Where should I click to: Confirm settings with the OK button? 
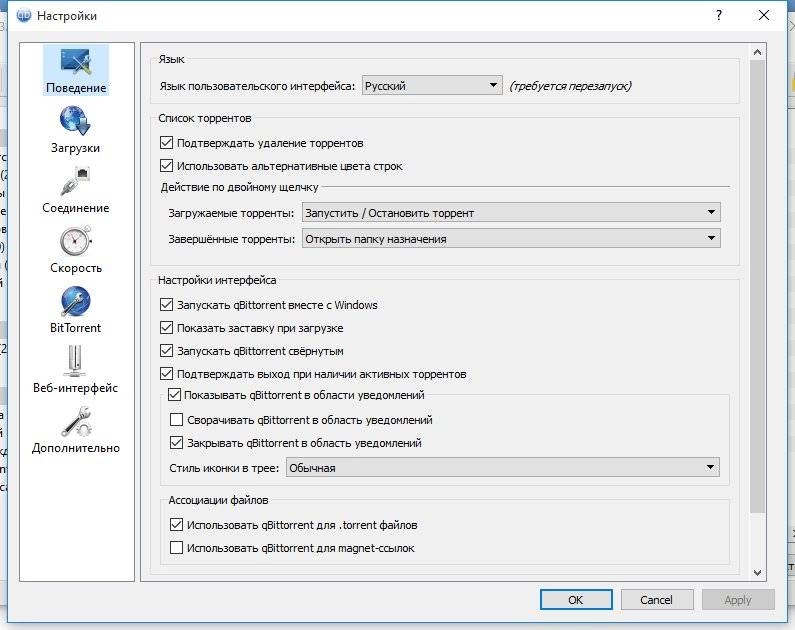click(576, 600)
